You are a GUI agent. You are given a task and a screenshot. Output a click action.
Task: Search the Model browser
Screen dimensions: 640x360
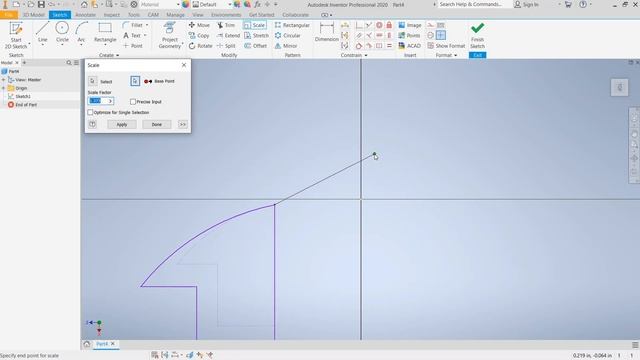69,63
